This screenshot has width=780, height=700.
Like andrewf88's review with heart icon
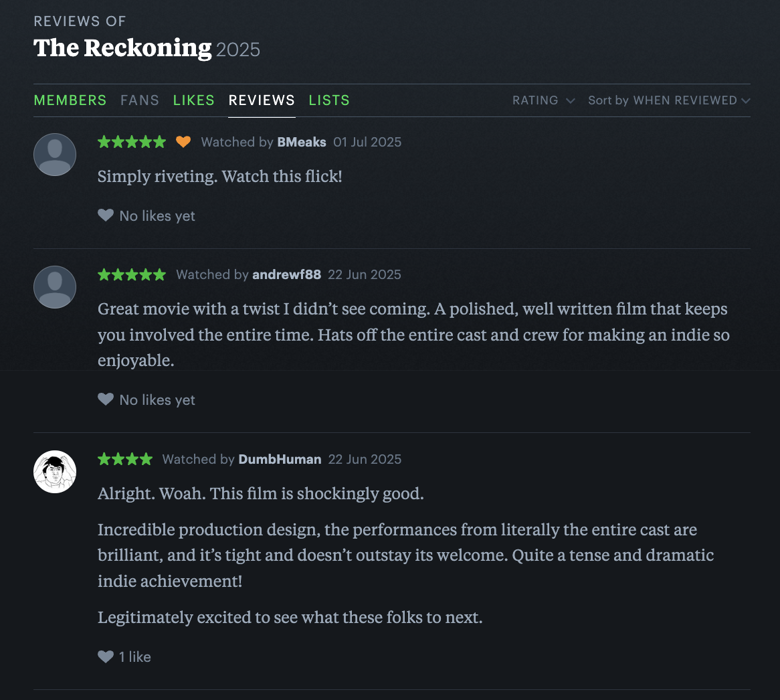pos(106,400)
